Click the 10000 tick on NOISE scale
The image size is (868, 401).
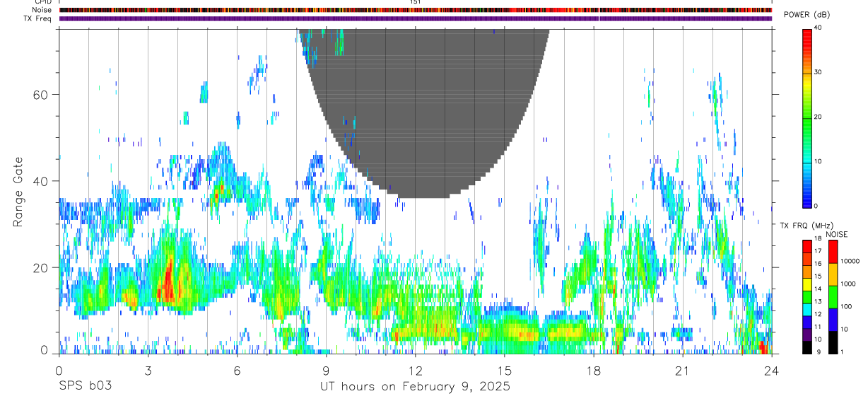pos(850,261)
